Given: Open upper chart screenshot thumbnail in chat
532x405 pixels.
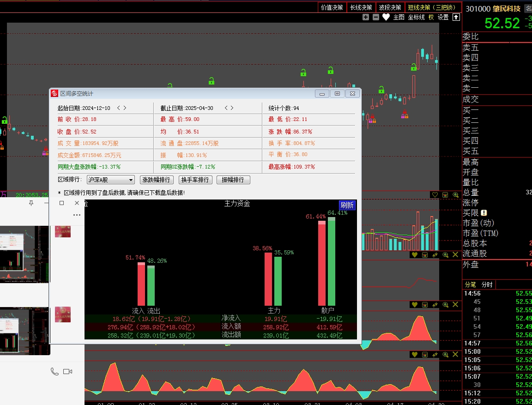Looking at the screenshot, I should 24,254.
